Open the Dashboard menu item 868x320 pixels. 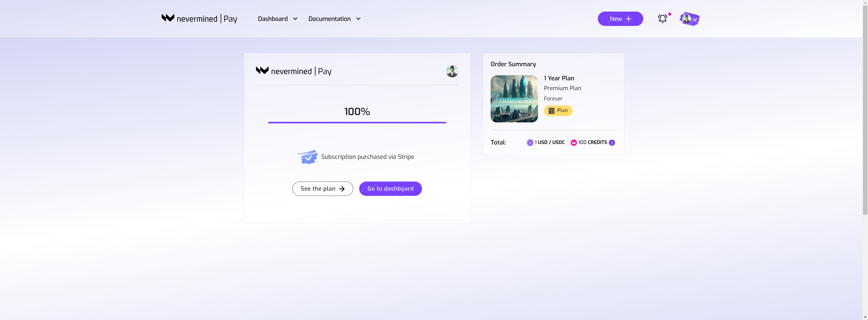273,19
